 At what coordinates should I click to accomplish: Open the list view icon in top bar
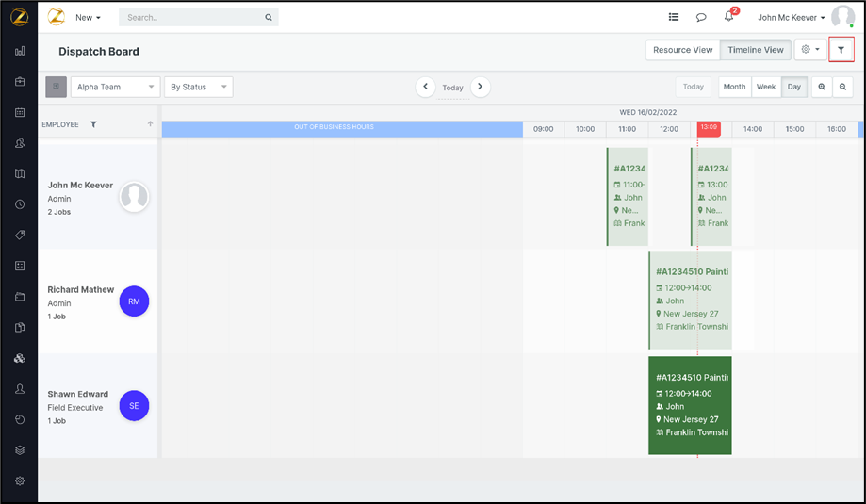[674, 17]
